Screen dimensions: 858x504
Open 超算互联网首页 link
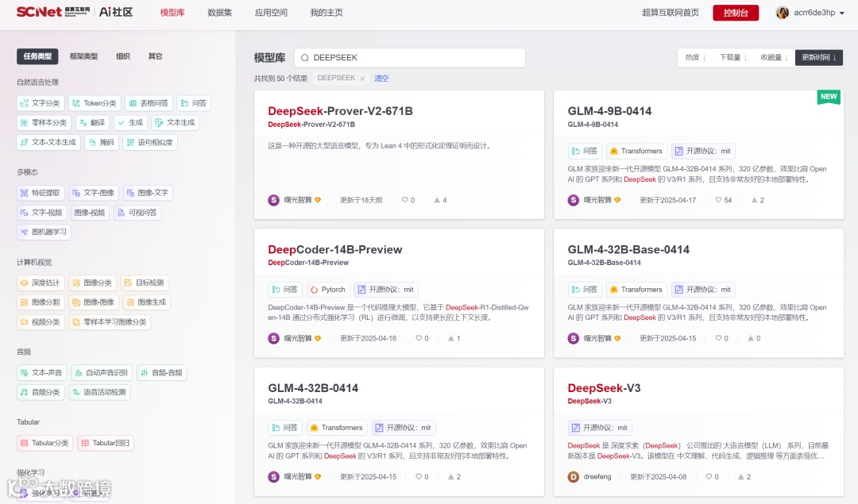pos(671,13)
